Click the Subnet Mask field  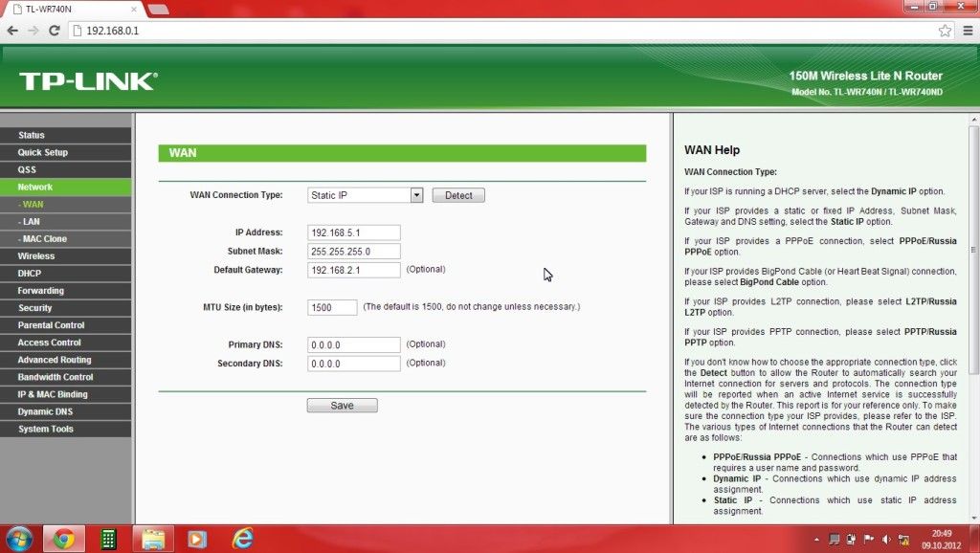coord(354,252)
